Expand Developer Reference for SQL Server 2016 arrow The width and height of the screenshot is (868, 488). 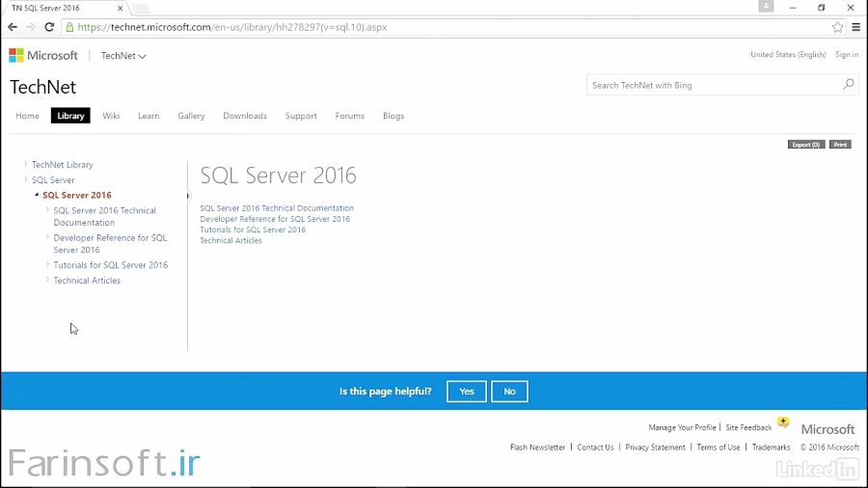point(47,237)
